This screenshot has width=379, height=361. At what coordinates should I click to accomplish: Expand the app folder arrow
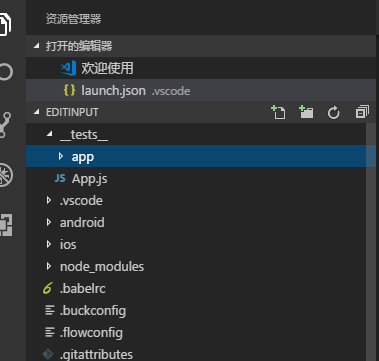(60, 156)
